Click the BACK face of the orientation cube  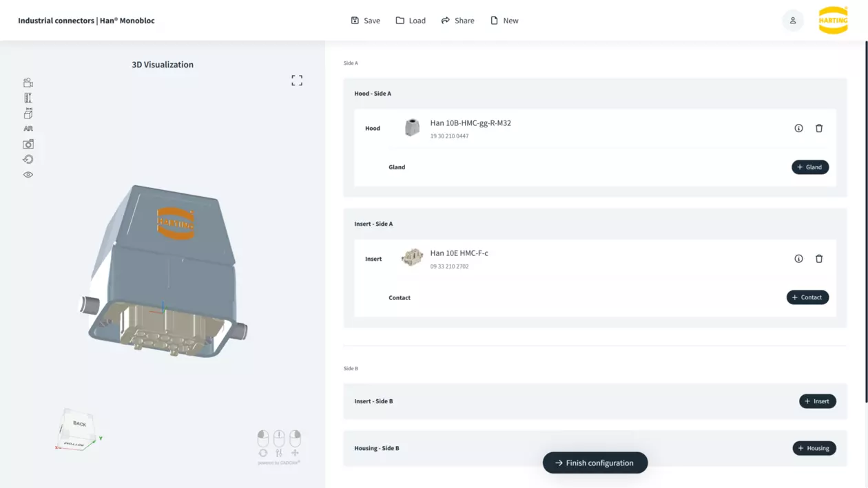[79, 423]
